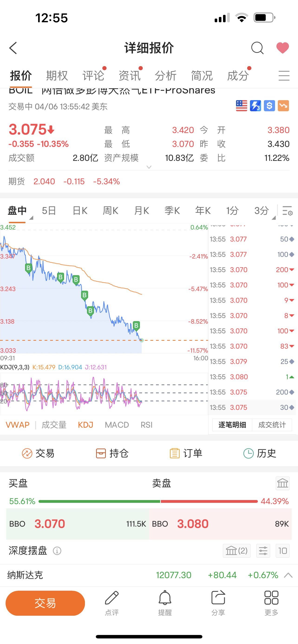The image size is (298, 644).
Task: Select the RSI indicator
Action: click(147, 425)
